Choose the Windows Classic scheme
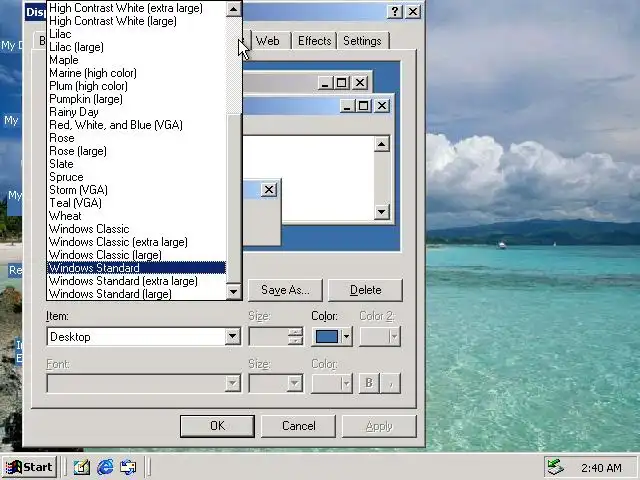The image size is (640, 480). pos(136,229)
